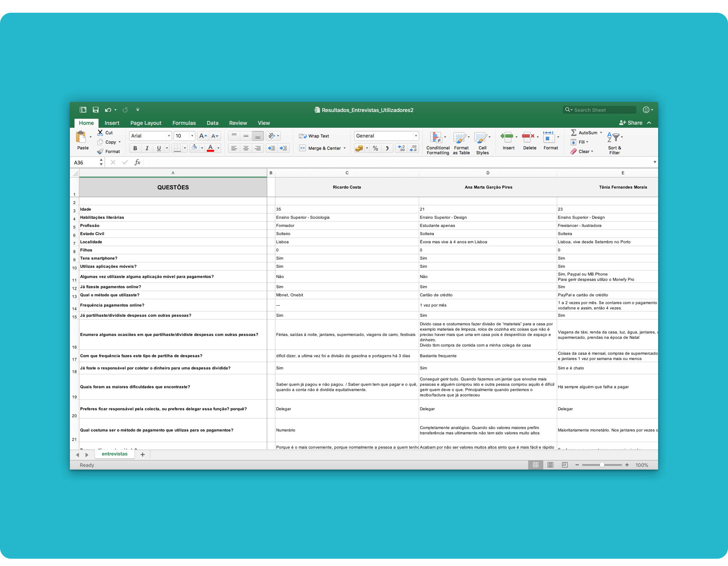
Task: Open the Page Layout tab
Action: click(146, 123)
